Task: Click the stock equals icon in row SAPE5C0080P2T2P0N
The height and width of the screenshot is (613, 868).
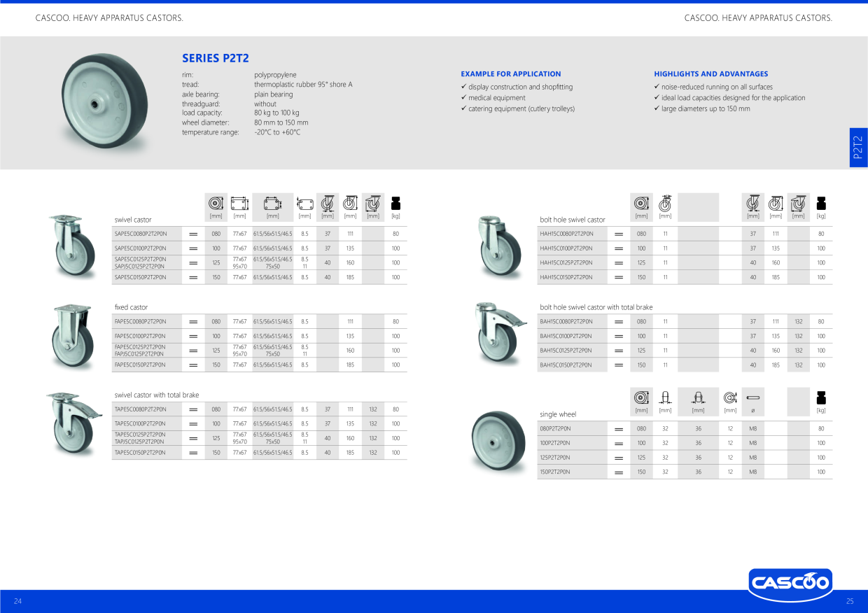Action: (193, 234)
